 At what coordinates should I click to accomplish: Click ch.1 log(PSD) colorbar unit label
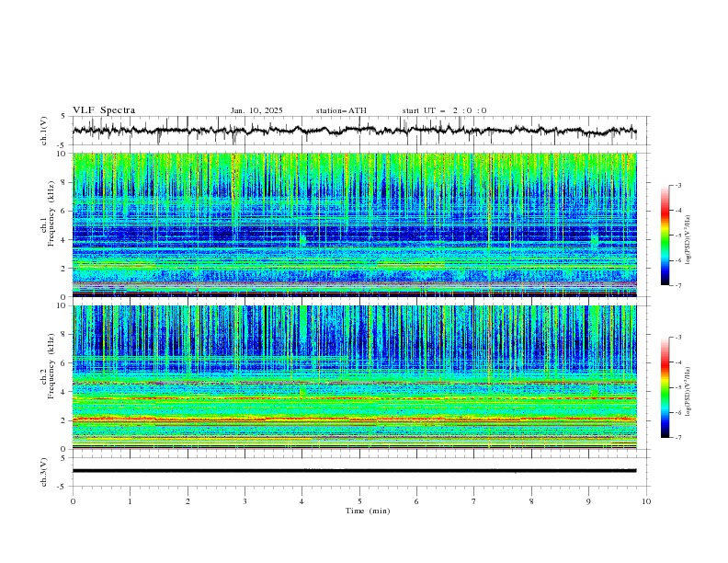(688, 240)
